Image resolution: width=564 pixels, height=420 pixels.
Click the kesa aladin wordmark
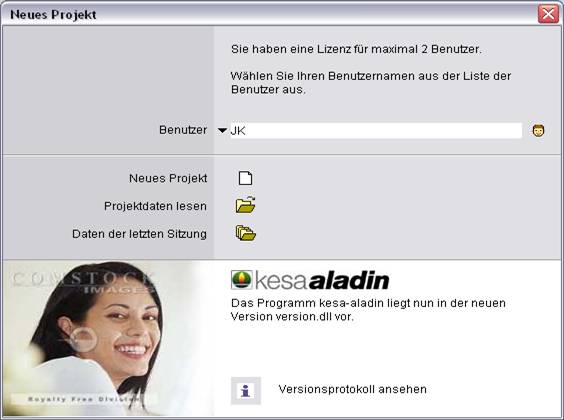click(x=322, y=280)
